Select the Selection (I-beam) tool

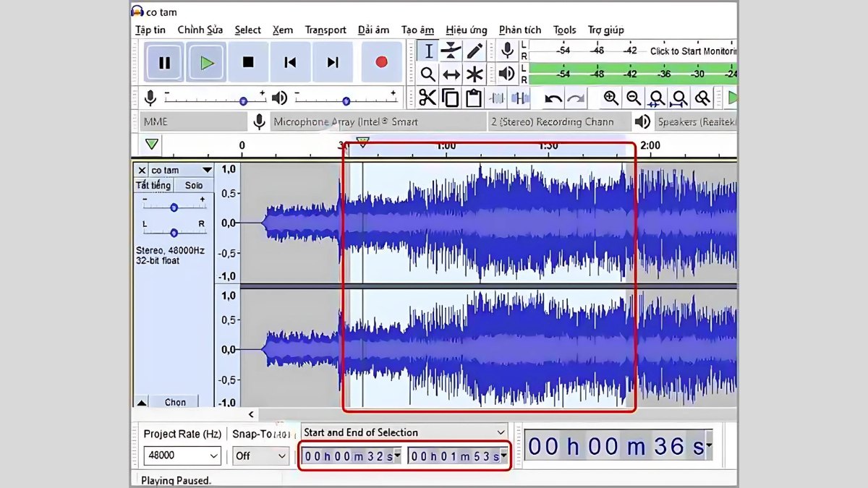click(428, 51)
